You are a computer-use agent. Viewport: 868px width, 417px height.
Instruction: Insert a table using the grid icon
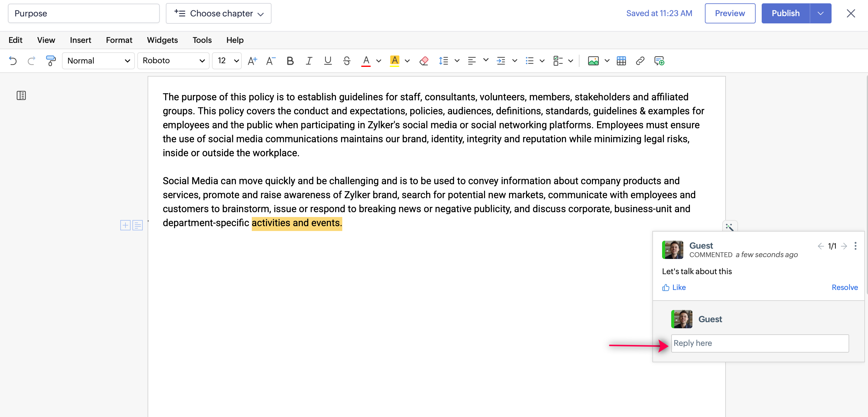point(621,61)
